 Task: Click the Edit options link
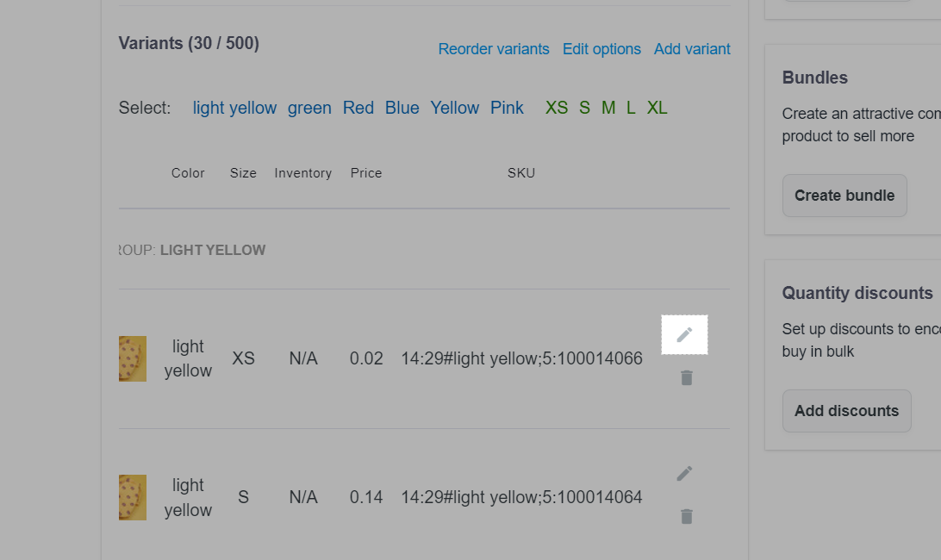[x=601, y=49]
